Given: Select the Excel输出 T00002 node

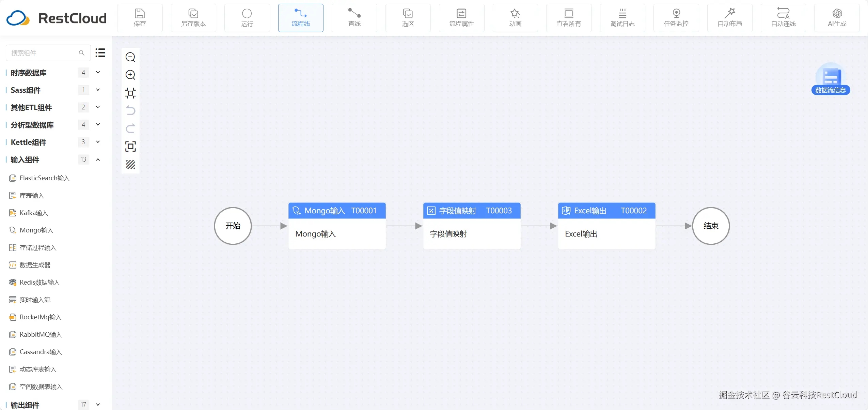Looking at the screenshot, I should (607, 226).
